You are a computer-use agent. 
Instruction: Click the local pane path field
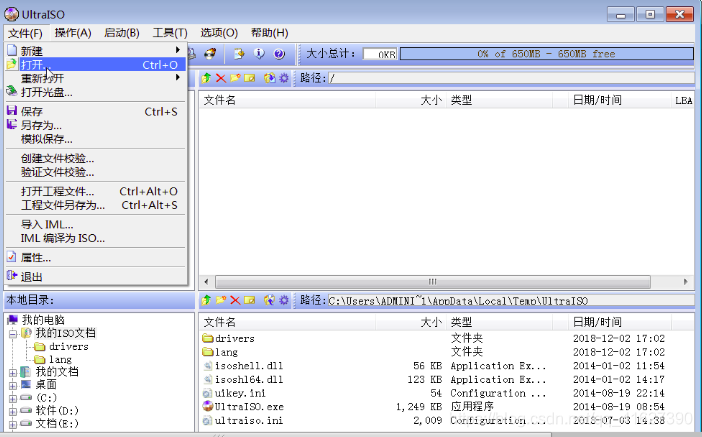(511, 300)
